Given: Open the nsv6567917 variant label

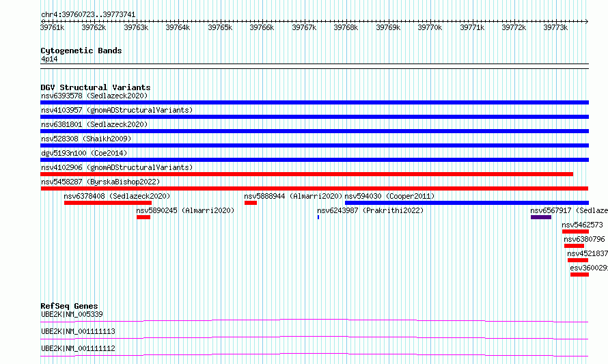Looking at the screenshot, I should (x=569, y=210).
